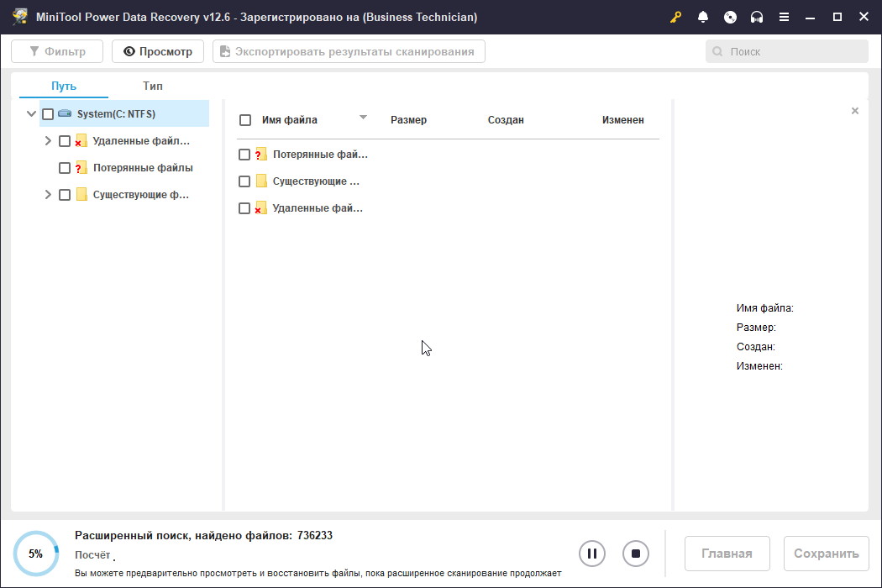Sort by the Создан column header
Viewport: 882px width, 588px height.
(x=506, y=120)
